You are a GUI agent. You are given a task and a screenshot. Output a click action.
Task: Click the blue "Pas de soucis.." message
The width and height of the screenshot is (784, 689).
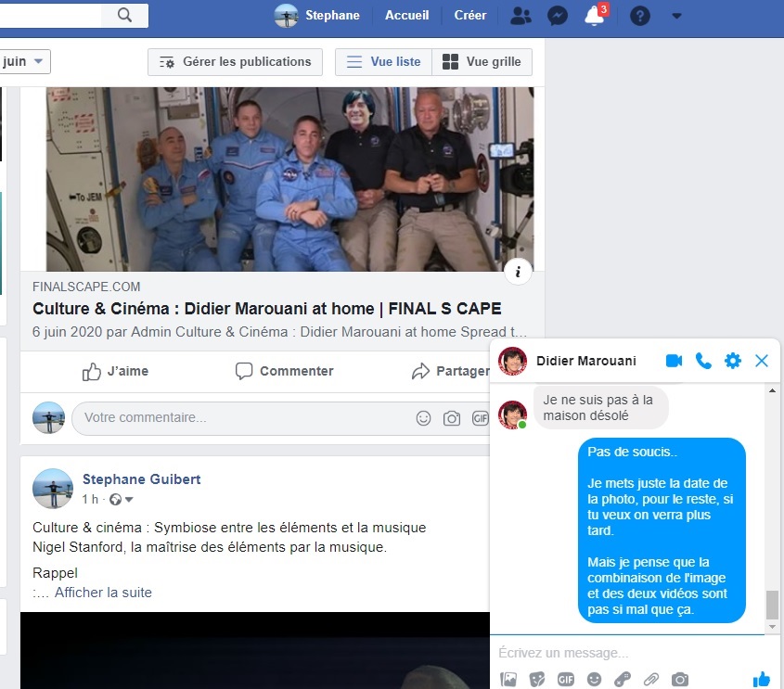662,530
